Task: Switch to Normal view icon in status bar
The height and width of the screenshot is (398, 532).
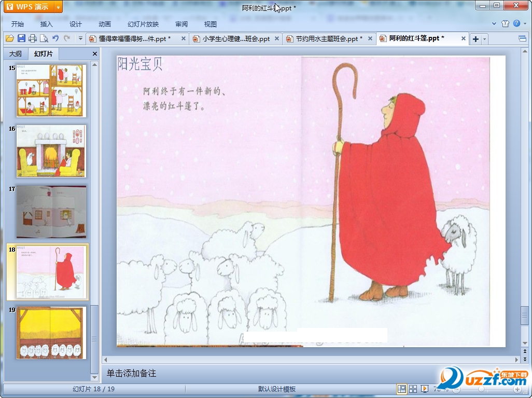Action: coord(402,389)
